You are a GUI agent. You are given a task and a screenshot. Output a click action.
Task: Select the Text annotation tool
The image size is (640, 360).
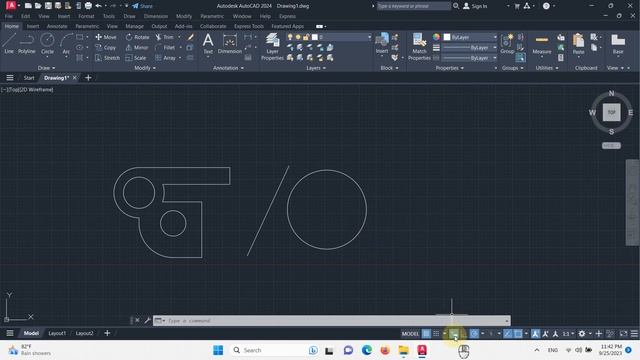point(208,43)
